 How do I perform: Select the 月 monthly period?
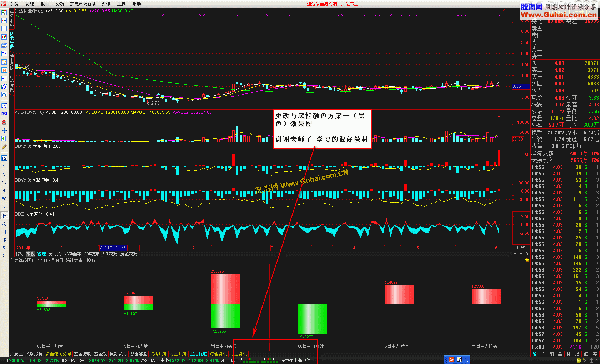pyautogui.click(x=4, y=232)
